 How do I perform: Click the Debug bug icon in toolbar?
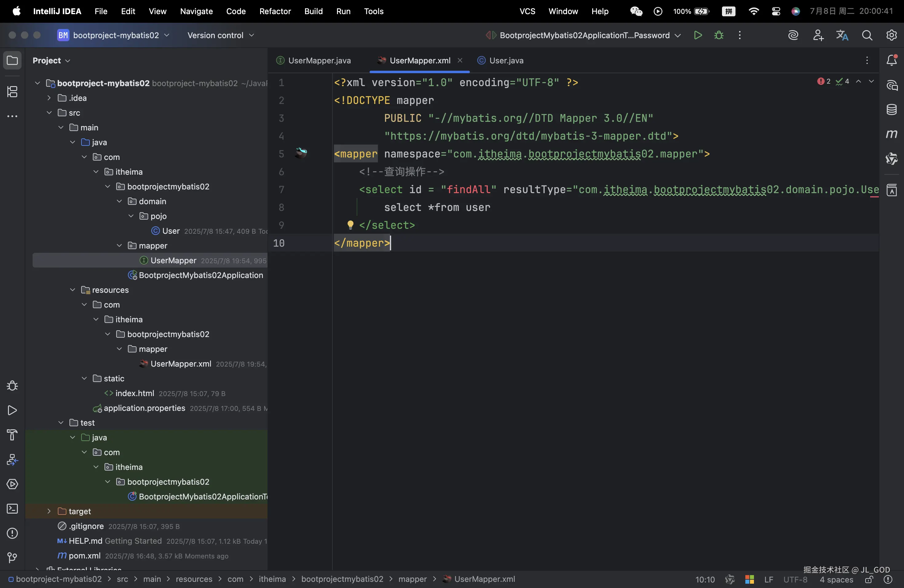[x=719, y=35]
